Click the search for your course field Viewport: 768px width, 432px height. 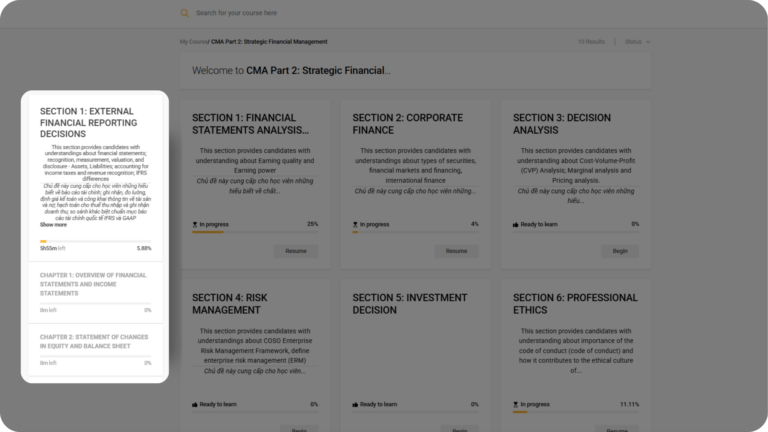tap(300, 13)
